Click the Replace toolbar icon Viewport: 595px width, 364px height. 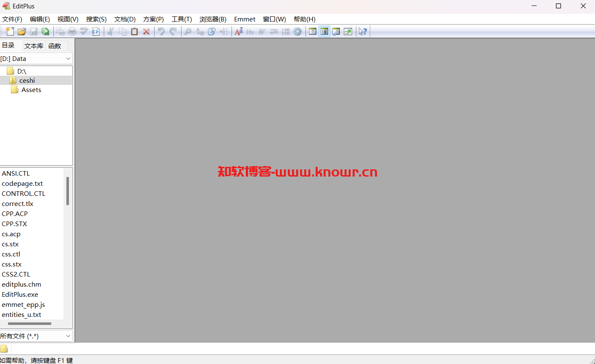tap(200, 32)
